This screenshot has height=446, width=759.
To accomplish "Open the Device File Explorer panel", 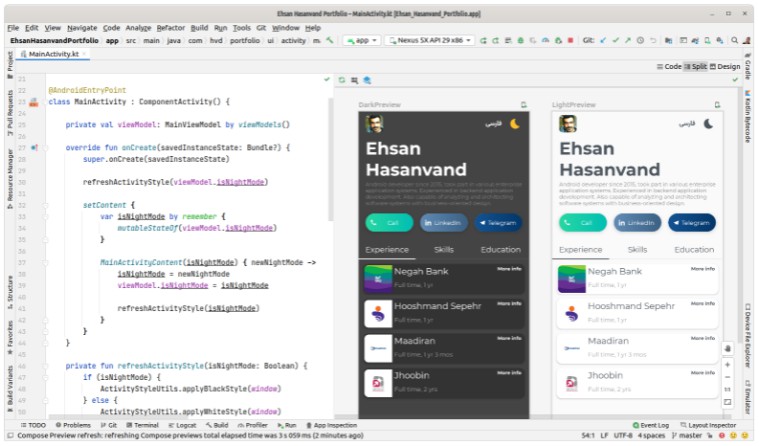I will pos(748,336).
